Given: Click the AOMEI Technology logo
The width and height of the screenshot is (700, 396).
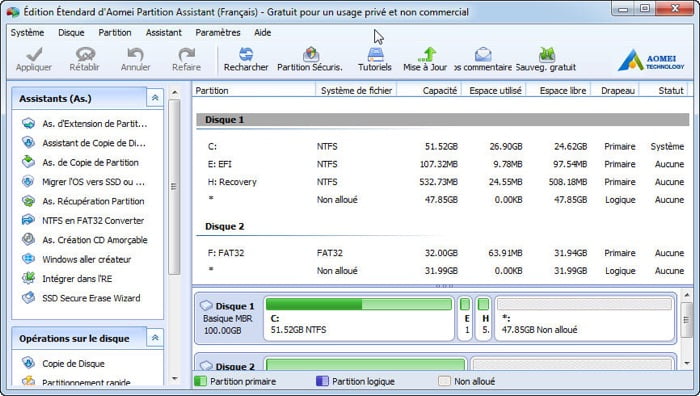Looking at the screenshot, I should (651, 60).
